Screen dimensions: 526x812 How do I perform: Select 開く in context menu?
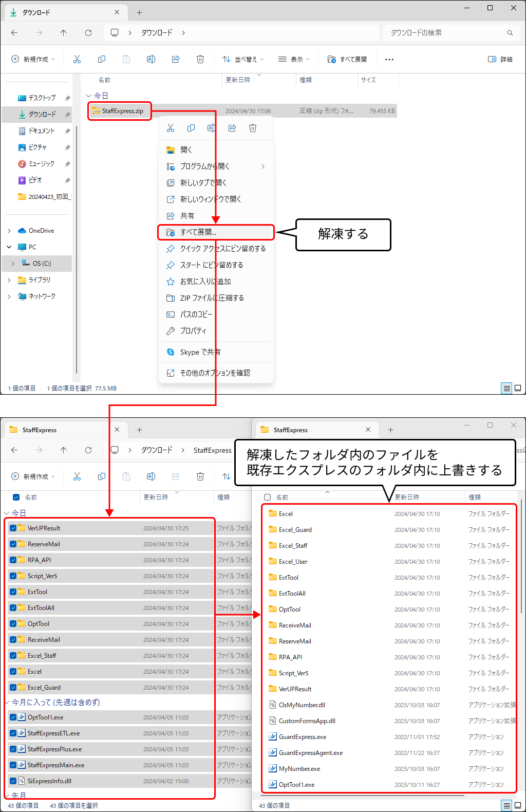click(216, 150)
